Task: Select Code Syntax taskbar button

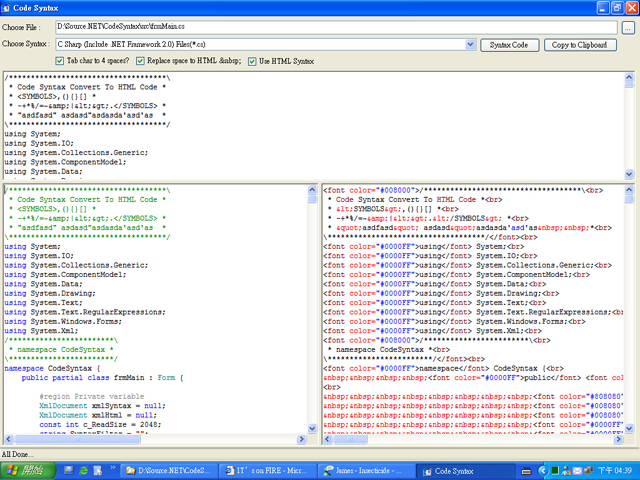Action: (x=465, y=471)
